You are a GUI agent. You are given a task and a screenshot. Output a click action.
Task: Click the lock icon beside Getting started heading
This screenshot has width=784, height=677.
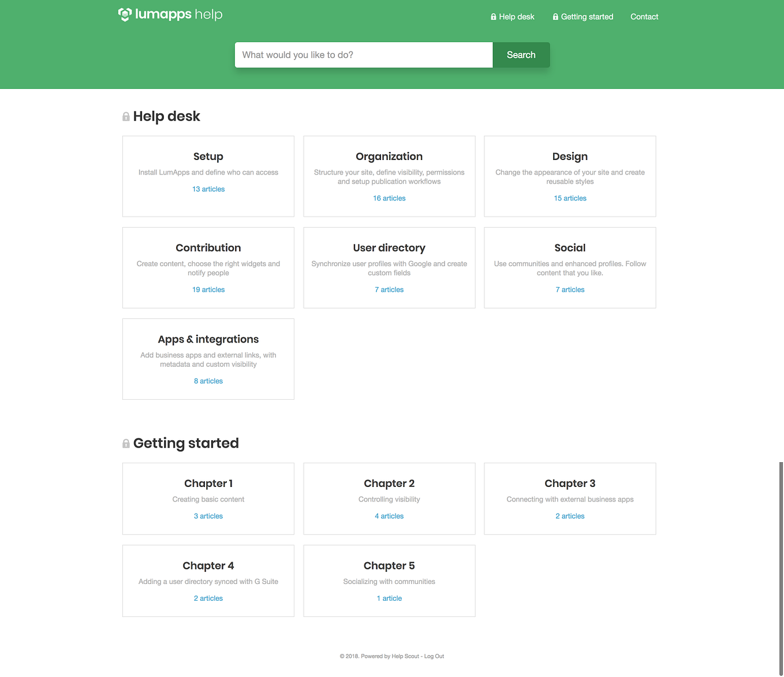tap(126, 444)
